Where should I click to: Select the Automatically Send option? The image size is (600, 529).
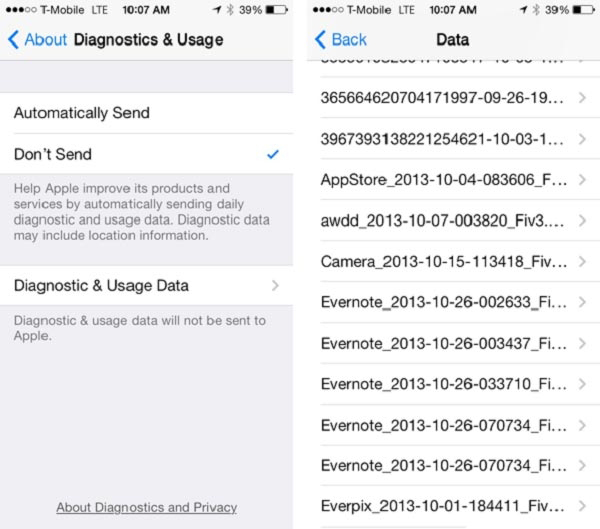pos(147,113)
